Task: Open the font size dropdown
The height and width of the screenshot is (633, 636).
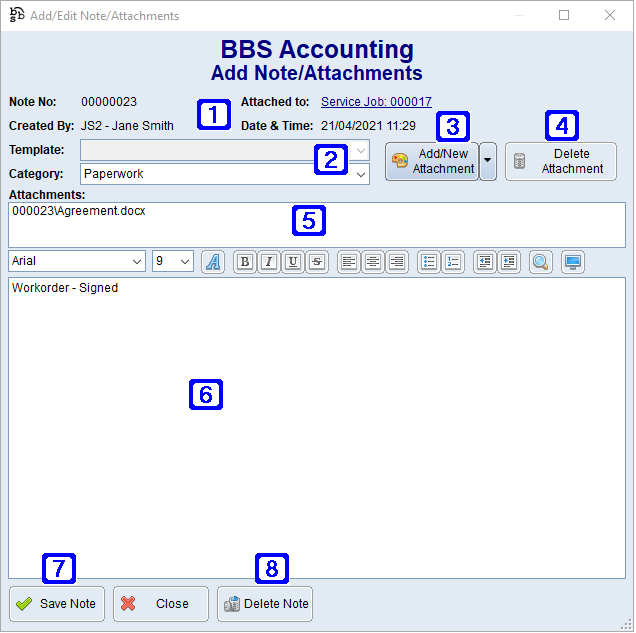Action: coord(185,261)
